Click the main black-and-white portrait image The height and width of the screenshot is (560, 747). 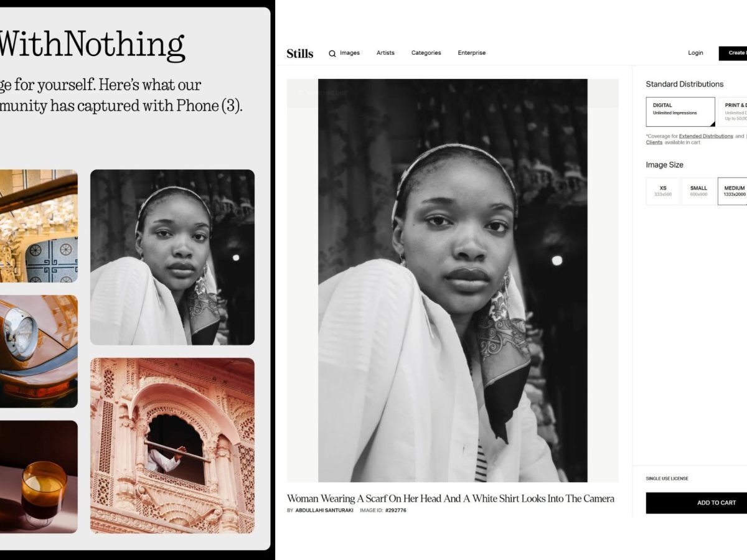point(453,280)
